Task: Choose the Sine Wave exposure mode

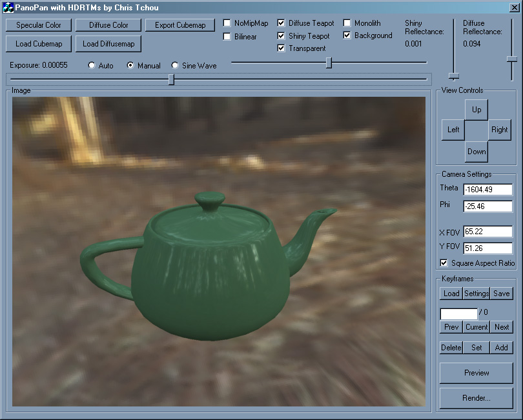Action: click(175, 66)
